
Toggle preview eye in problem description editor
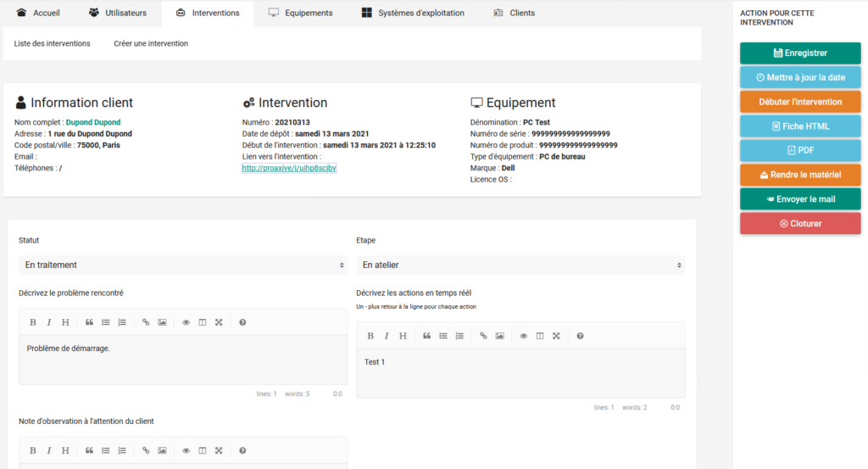[x=186, y=322]
